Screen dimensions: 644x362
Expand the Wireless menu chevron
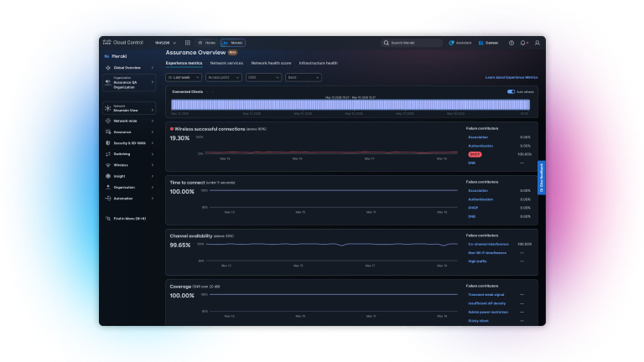click(153, 165)
